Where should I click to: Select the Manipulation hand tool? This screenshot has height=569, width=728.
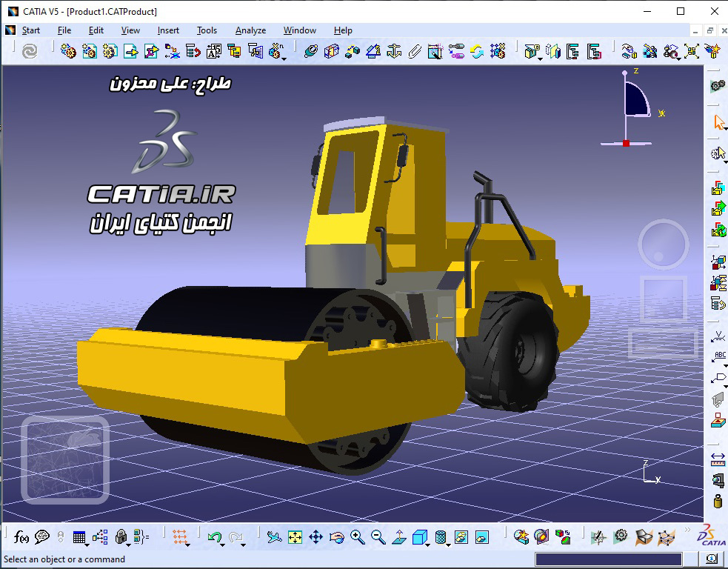pos(629,51)
